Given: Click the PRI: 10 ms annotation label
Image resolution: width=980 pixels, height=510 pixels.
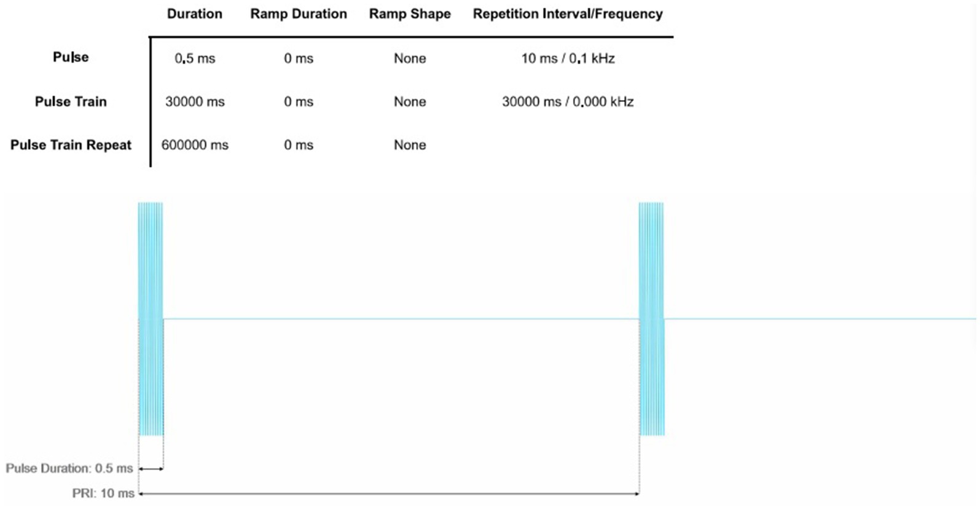Looking at the screenshot, I should click(103, 493).
